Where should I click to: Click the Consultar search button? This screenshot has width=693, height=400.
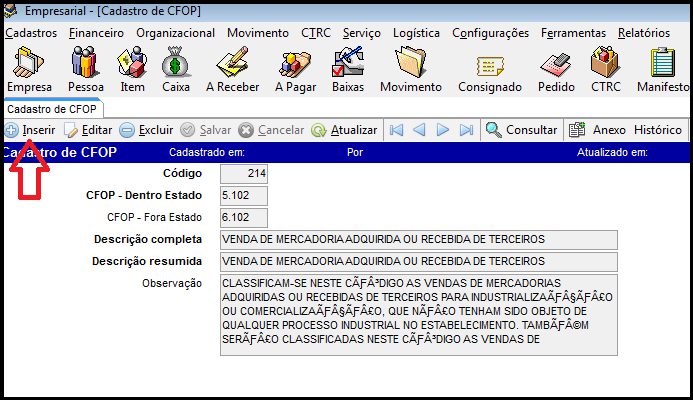(522, 130)
